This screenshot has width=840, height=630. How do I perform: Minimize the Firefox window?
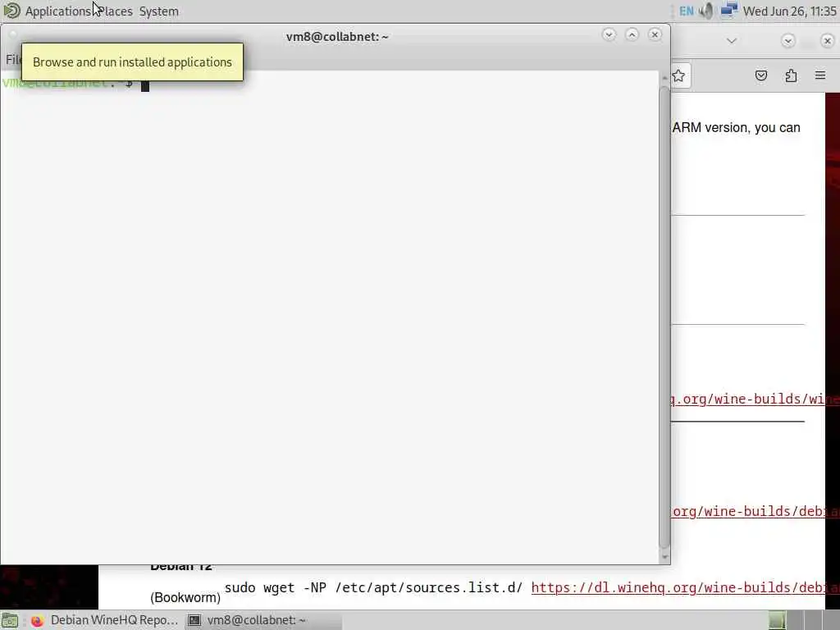pos(788,41)
